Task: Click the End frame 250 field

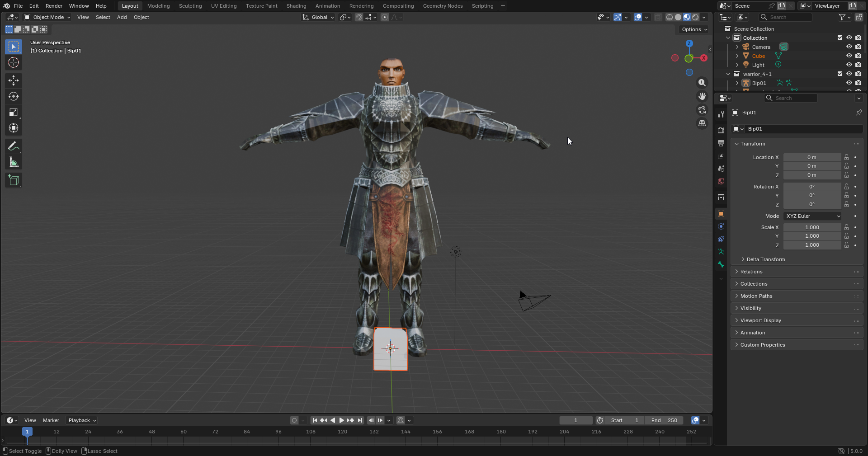Action: point(664,420)
